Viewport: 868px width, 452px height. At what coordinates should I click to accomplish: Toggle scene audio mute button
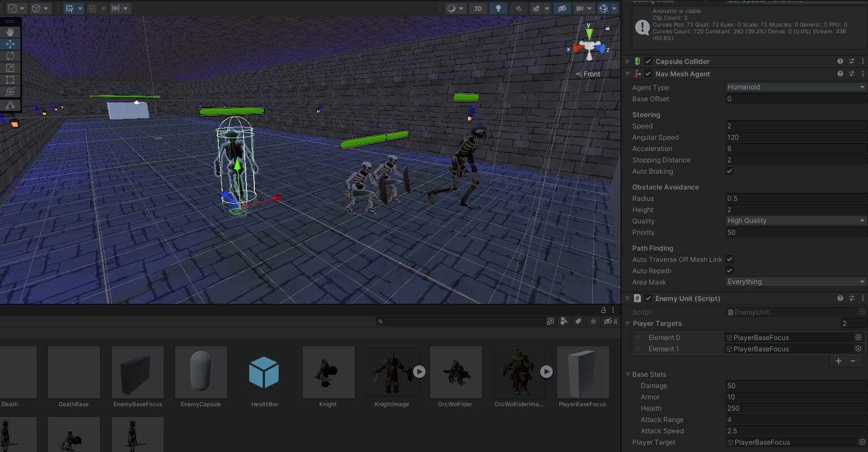click(518, 8)
